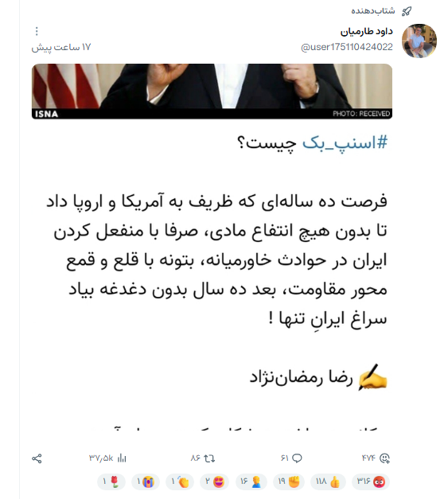448x499 pixels.
Task: Select the clapping hands reaction
Action: click(x=180, y=481)
